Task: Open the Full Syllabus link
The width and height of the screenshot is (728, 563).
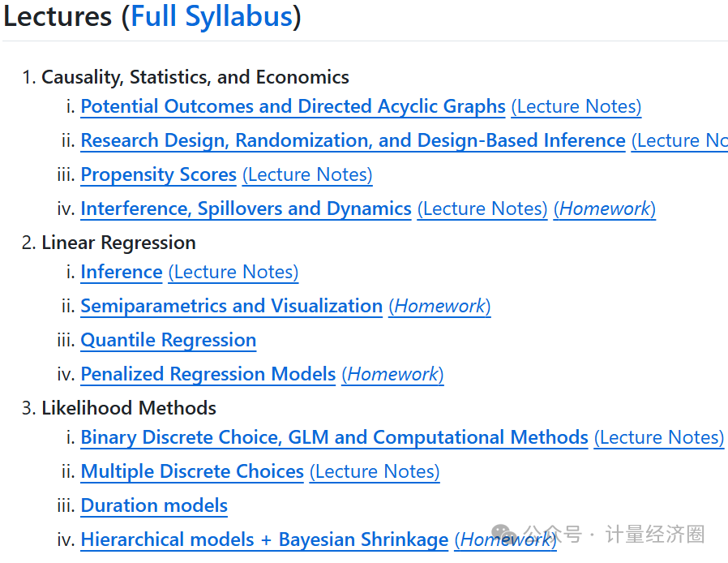Action: click(211, 17)
